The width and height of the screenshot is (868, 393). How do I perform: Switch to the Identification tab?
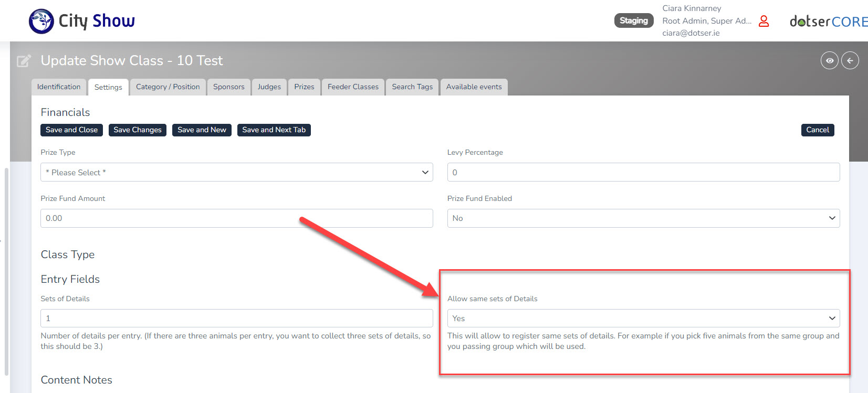tap(59, 87)
